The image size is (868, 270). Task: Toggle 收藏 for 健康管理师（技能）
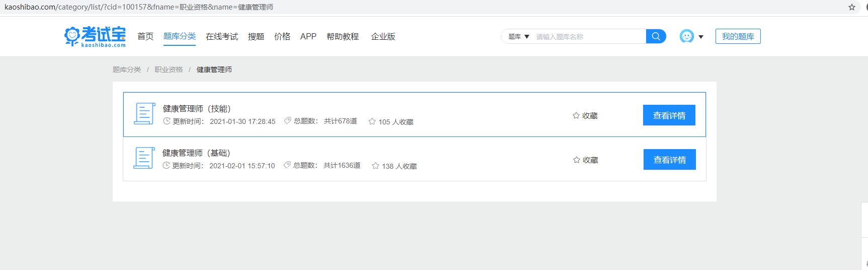pos(585,115)
